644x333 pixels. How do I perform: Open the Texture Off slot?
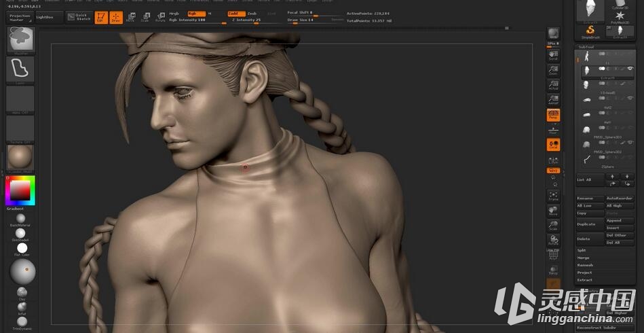pos(20,130)
